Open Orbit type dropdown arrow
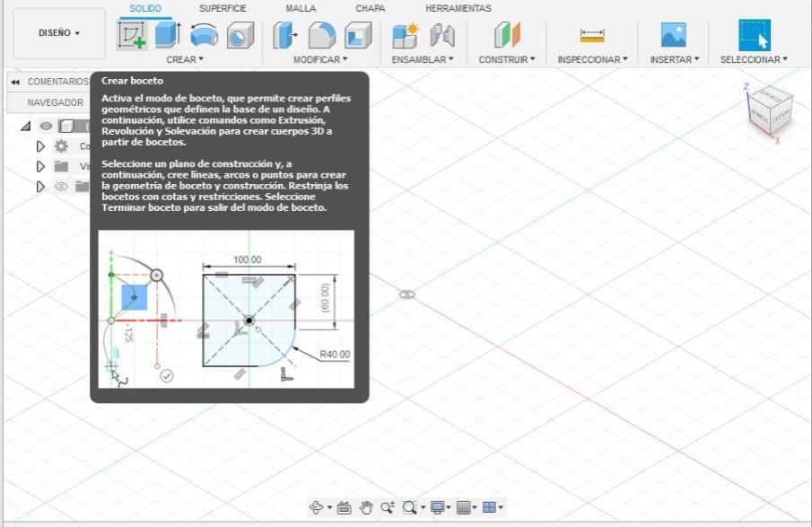The width and height of the screenshot is (812, 527). click(x=329, y=508)
